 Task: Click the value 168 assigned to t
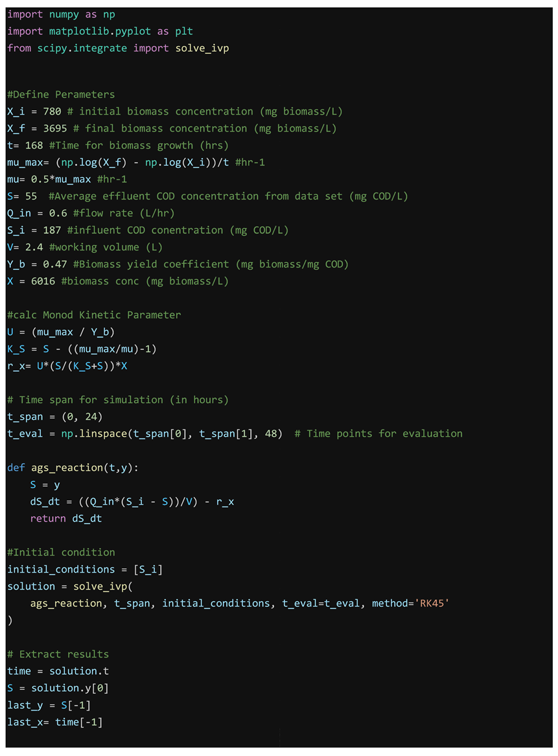31,145
